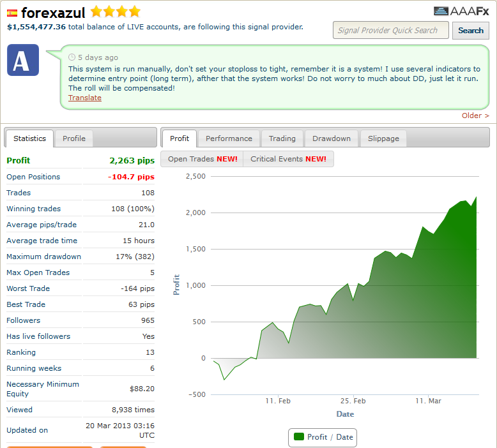Select the Profit chart tab

(179, 138)
